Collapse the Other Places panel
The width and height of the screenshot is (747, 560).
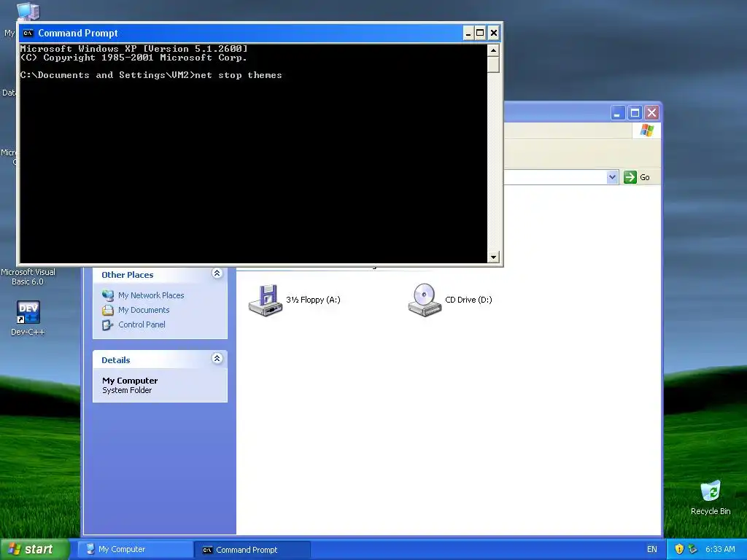217,273
